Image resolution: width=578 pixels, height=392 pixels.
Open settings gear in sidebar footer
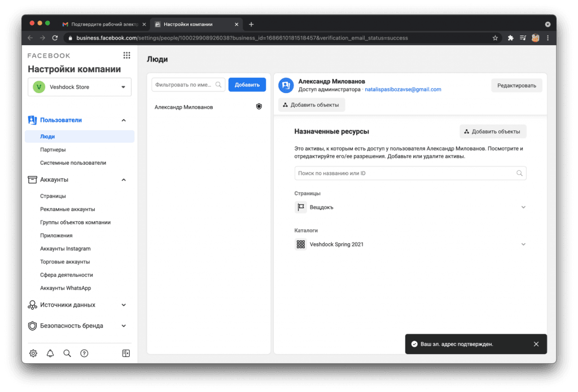tap(33, 353)
